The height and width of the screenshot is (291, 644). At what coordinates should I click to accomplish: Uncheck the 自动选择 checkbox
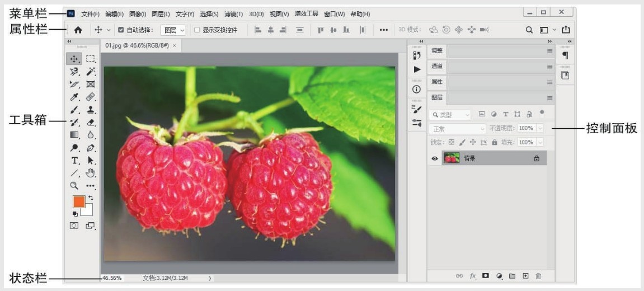point(121,30)
